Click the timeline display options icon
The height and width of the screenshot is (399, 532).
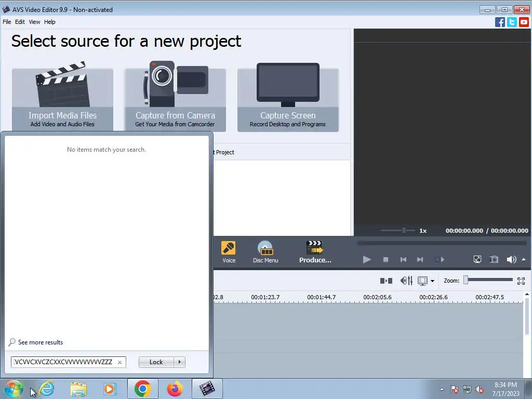point(422,281)
